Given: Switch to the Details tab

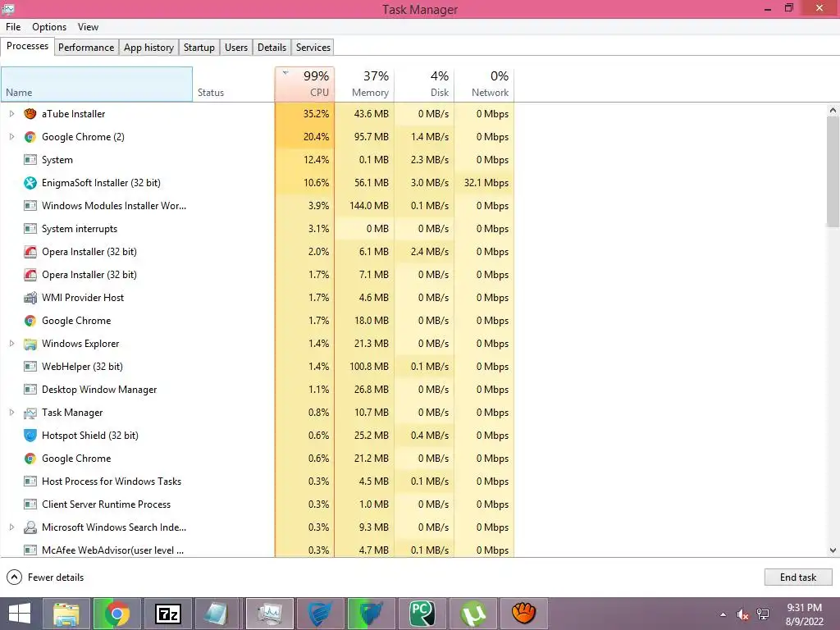Looking at the screenshot, I should (x=272, y=47).
